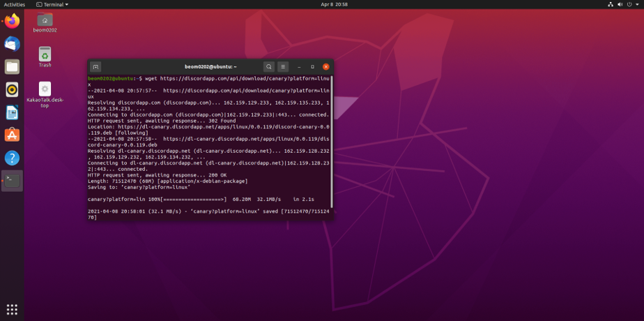Open the clock showing Apr 8 20:58
644x321 pixels.
(x=321, y=4)
